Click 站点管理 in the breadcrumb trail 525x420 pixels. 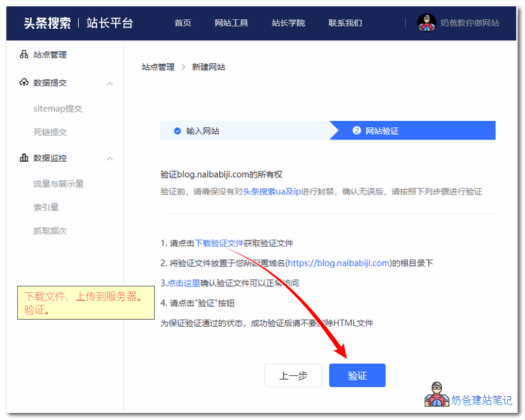point(157,66)
